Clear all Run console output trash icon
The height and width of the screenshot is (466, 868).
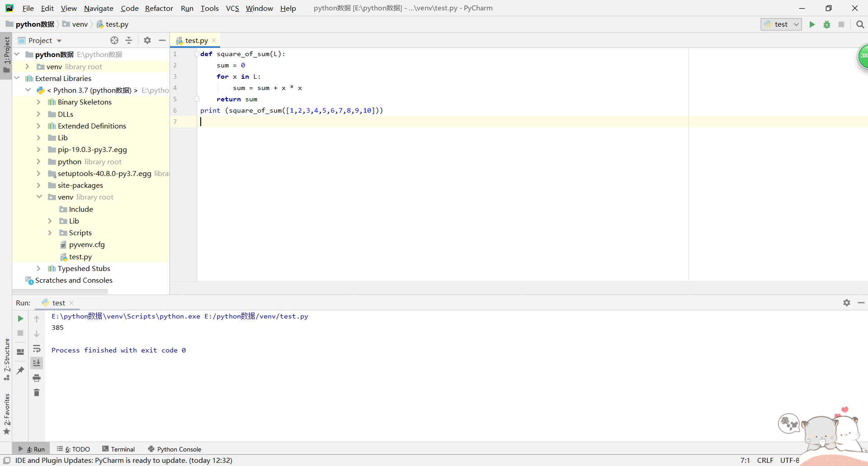[37, 392]
